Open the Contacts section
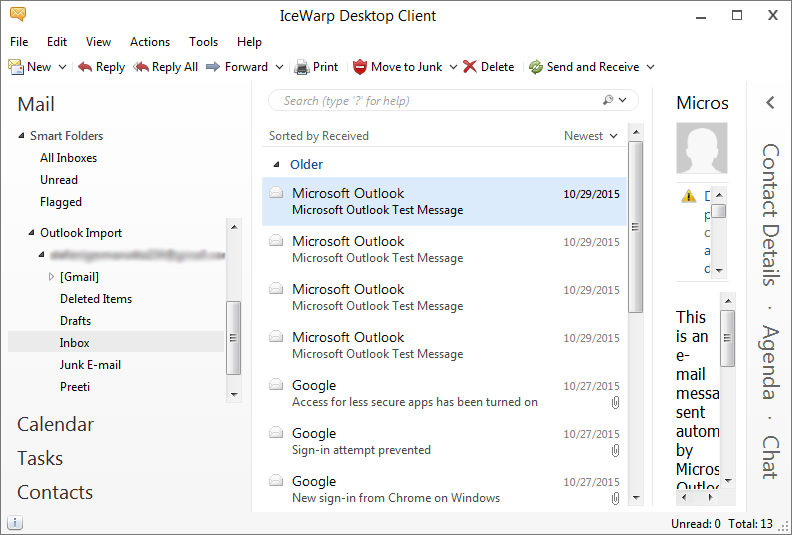 [x=55, y=492]
